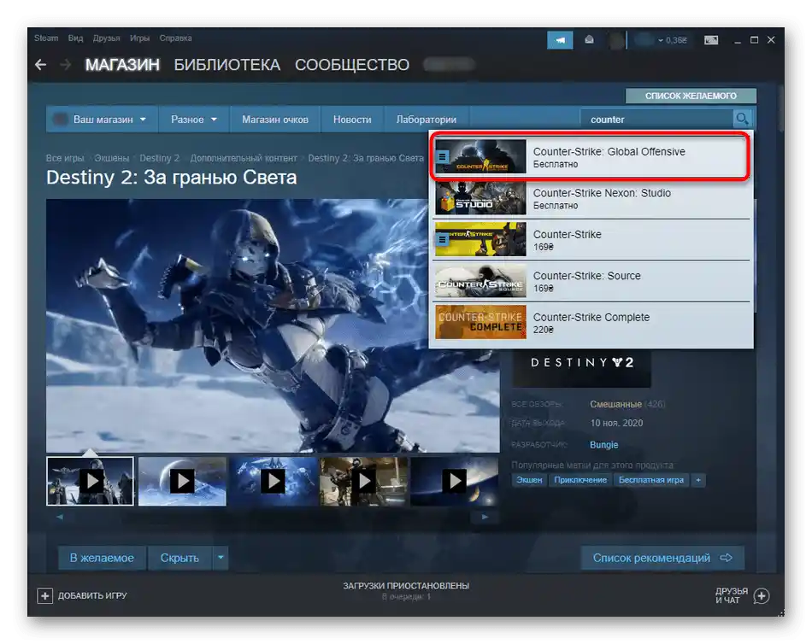
Task: Play fifth video thumbnail with planet
Action: pyautogui.click(x=455, y=481)
